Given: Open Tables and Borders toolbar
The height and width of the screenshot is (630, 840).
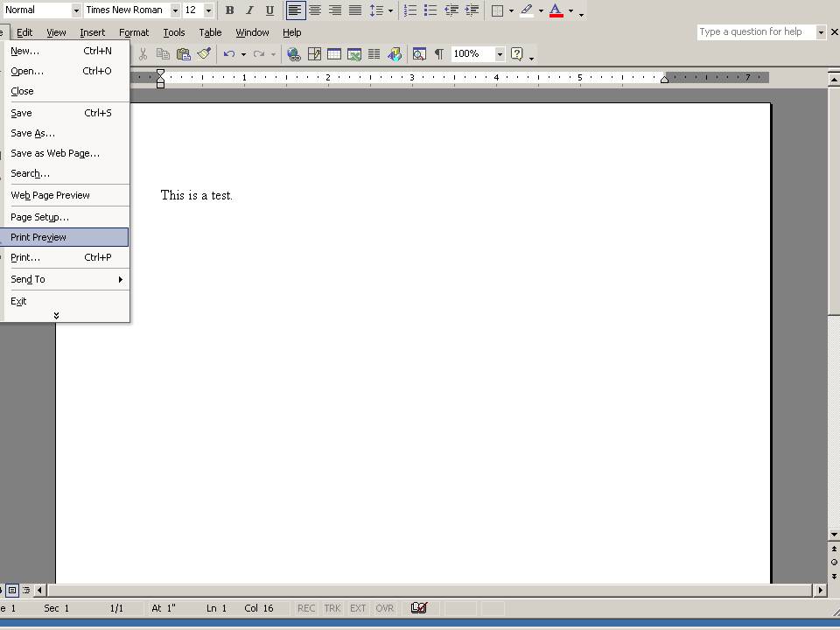Looking at the screenshot, I should [x=314, y=54].
